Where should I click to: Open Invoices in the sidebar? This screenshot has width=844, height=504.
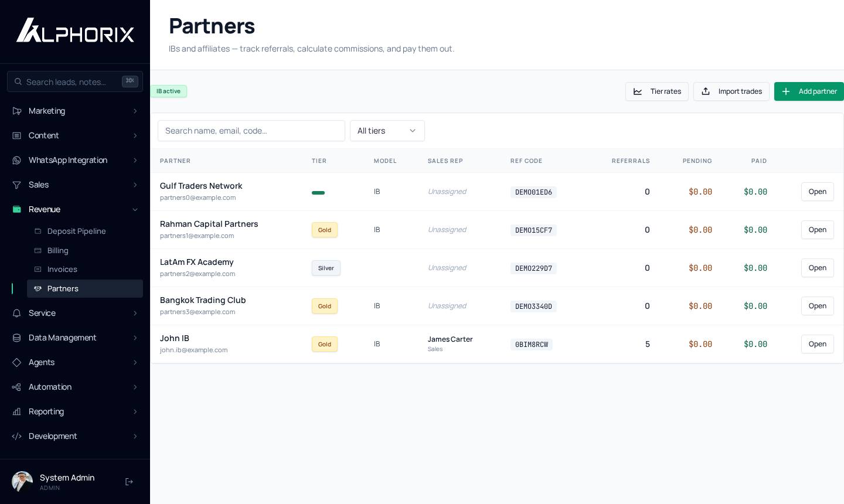85,269
